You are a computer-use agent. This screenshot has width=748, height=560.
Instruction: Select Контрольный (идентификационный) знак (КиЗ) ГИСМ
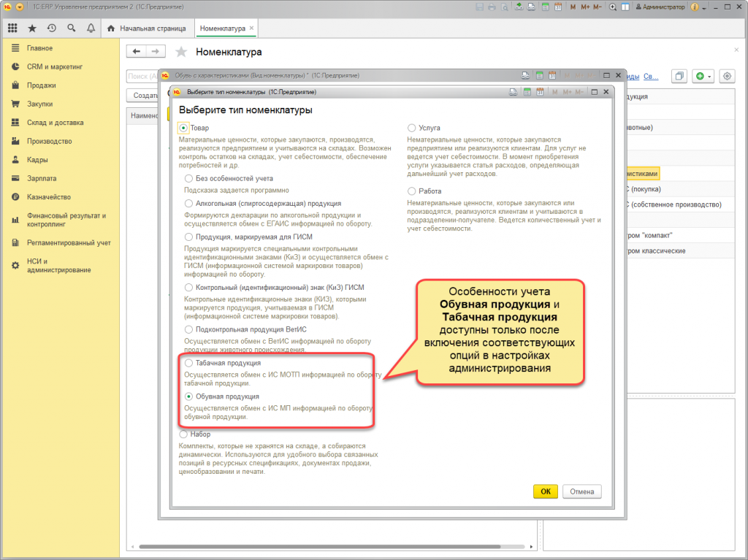tap(189, 287)
